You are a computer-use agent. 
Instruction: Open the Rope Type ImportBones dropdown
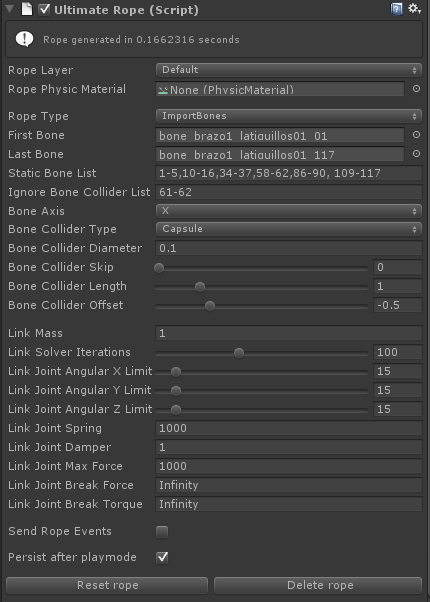coord(289,116)
